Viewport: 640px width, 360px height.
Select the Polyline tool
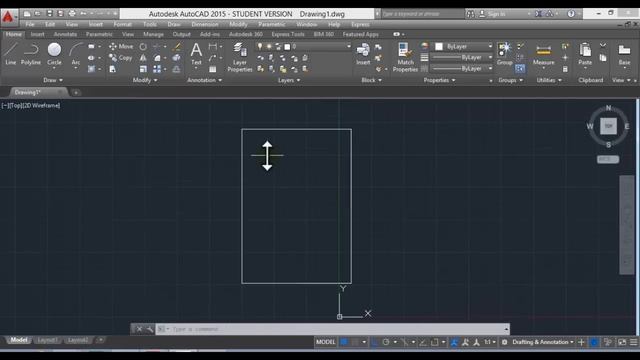[x=31, y=53]
